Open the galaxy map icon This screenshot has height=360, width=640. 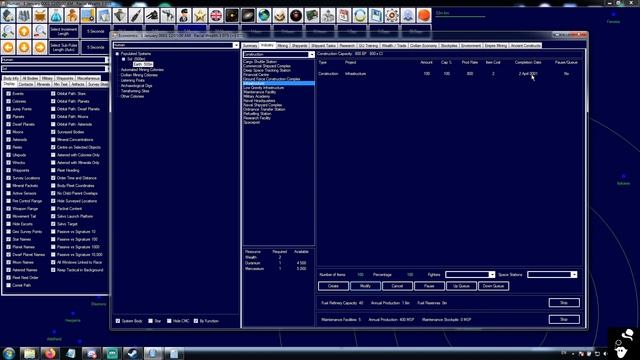pyautogui.click(x=248, y=16)
